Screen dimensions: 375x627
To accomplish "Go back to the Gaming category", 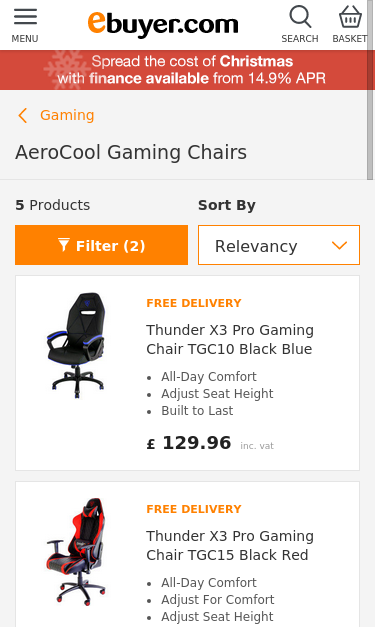I will tap(67, 115).
